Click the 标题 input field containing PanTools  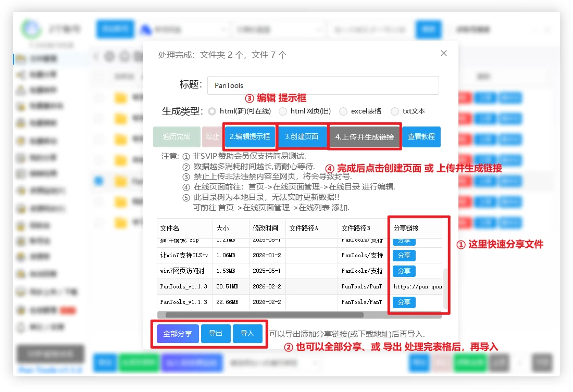[323, 85]
